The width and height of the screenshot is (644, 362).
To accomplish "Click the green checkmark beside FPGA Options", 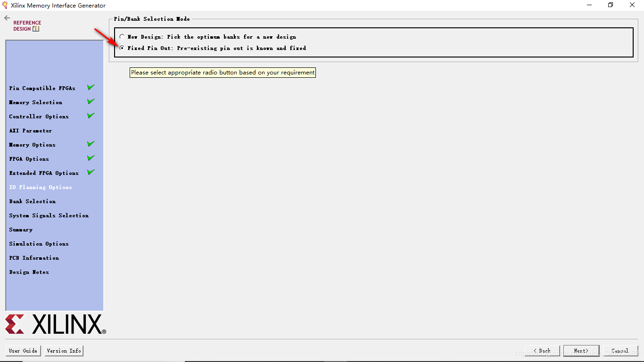I will 91,158.
